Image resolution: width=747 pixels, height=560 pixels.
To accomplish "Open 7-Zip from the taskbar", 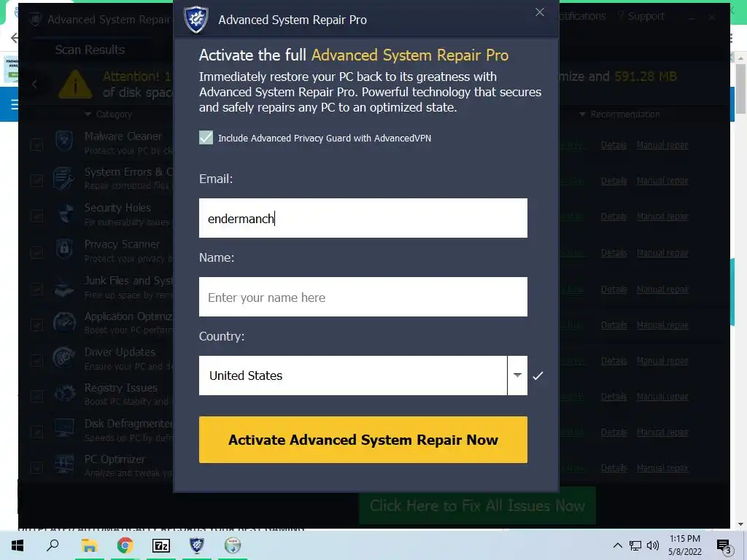I will (160, 545).
